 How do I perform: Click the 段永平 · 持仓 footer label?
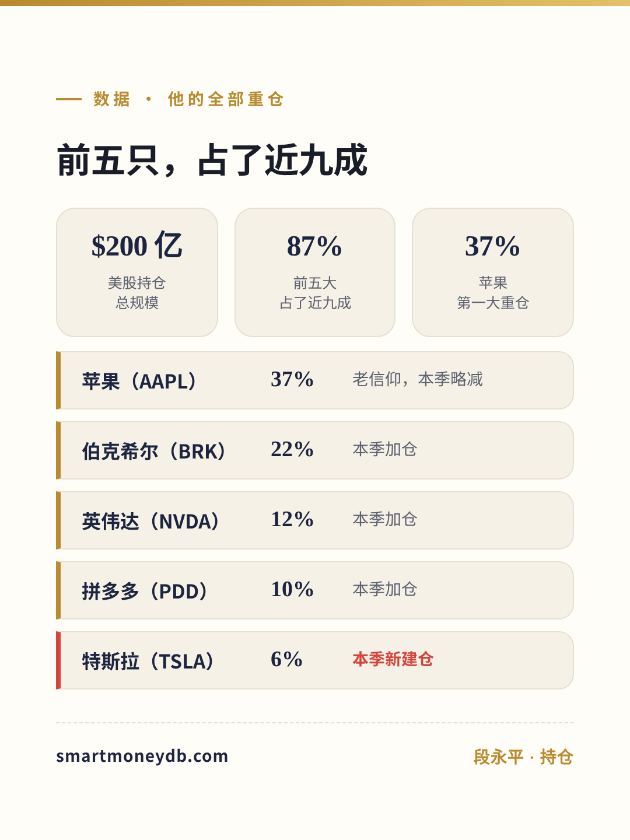[x=523, y=757]
